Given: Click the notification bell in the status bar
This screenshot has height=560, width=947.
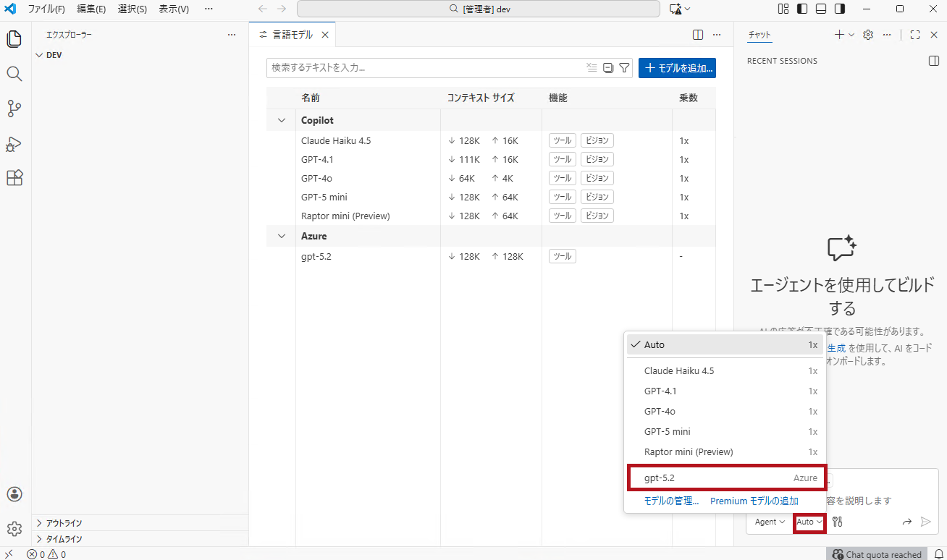Looking at the screenshot, I should pos(939,553).
